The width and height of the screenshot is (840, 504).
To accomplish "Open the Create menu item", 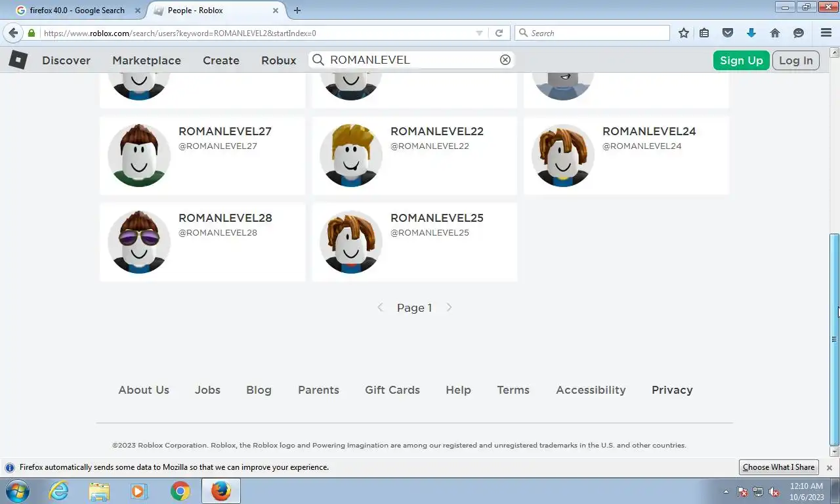I will (221, 60).
